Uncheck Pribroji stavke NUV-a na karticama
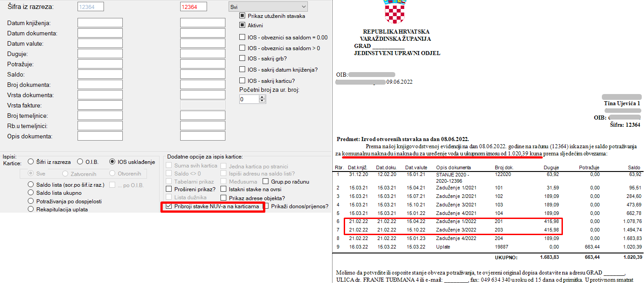 click(x=169, y=206)
